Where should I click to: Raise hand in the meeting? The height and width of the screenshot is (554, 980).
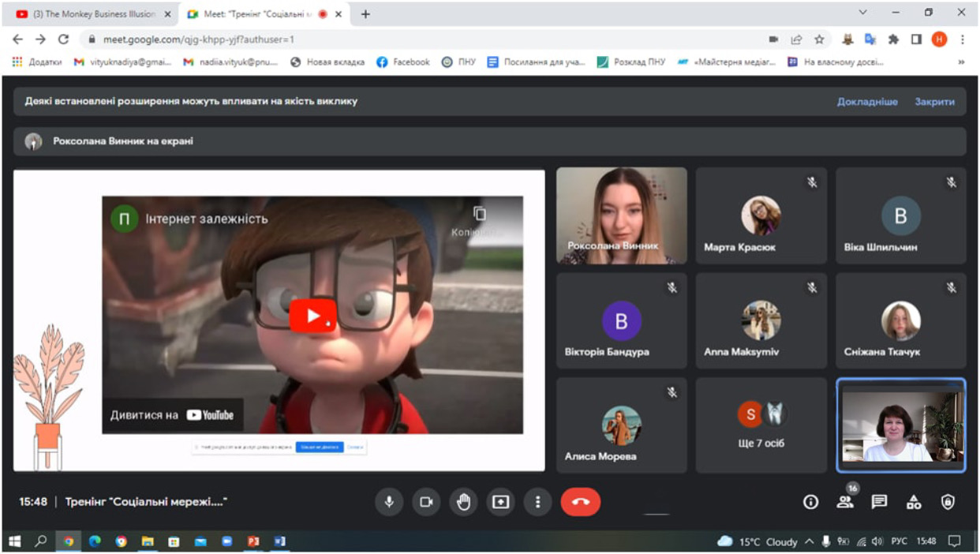pyautogui.click(x=464, y=502)
